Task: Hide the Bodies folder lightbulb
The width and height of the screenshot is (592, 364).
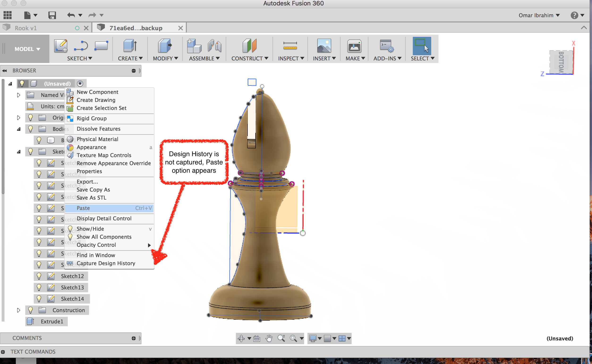Action: (30, 129)
